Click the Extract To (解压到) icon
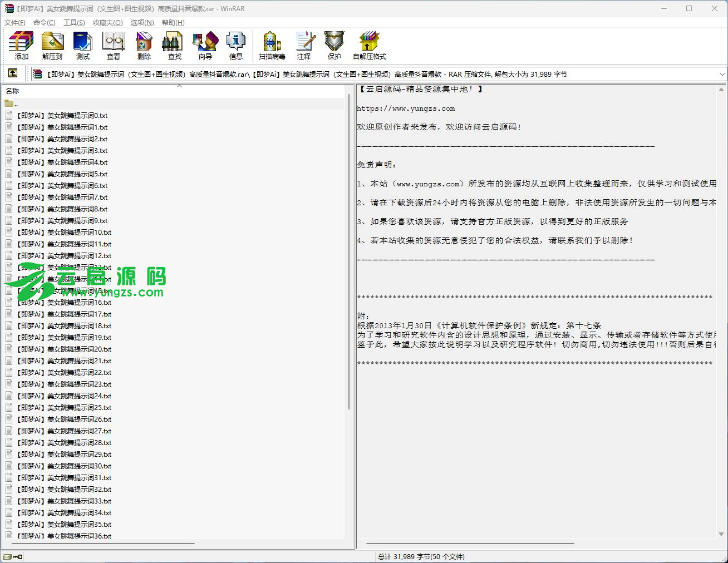This screenshot has height=563, width=728. click(x=52, y=46)
